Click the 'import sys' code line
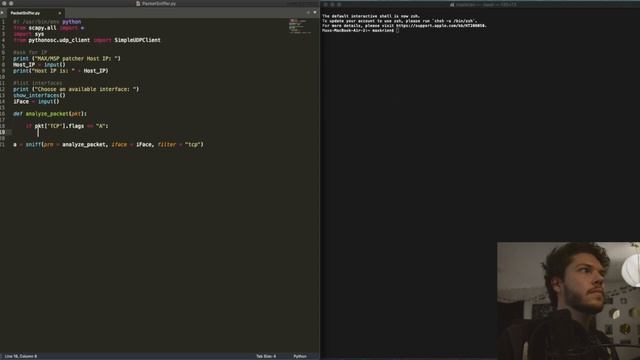640x360 pixels. (x=29, y=34)
